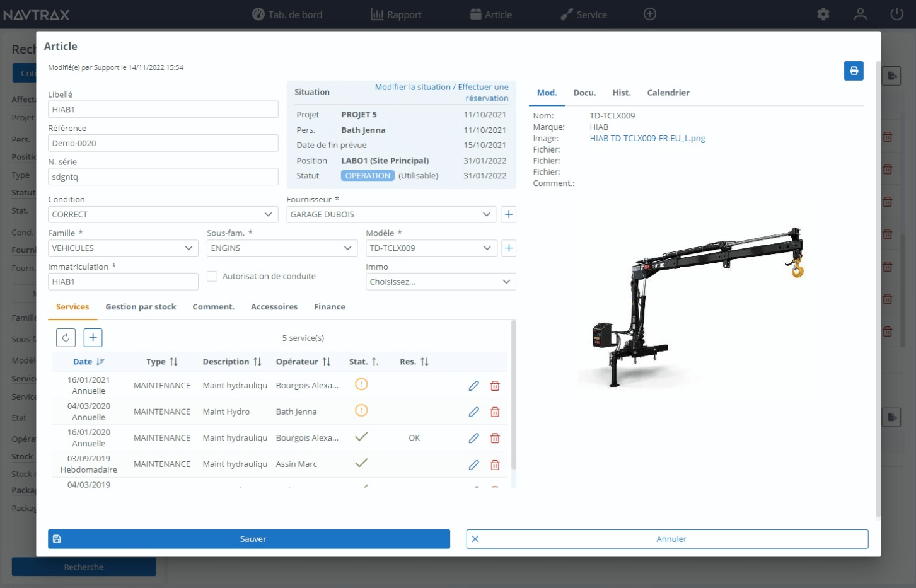Add a new service with plus icon

[93, 338]
